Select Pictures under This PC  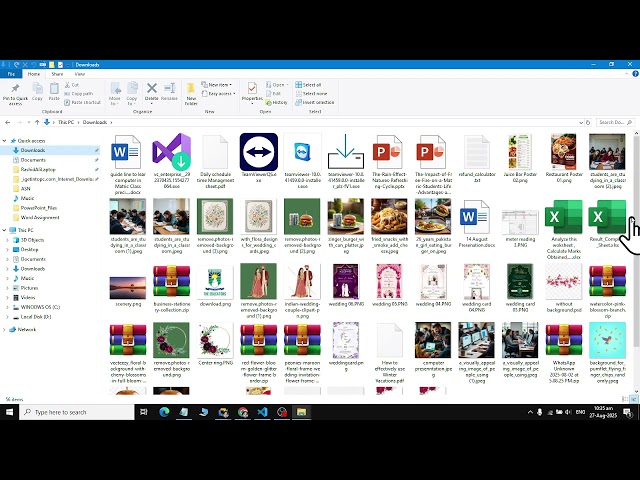(x=29, y=288)
